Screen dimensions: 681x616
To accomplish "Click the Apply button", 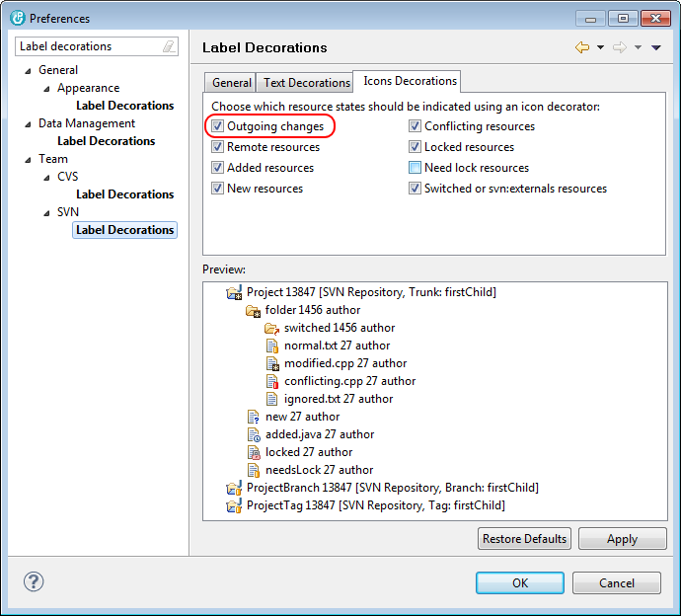I will (622, 539).
